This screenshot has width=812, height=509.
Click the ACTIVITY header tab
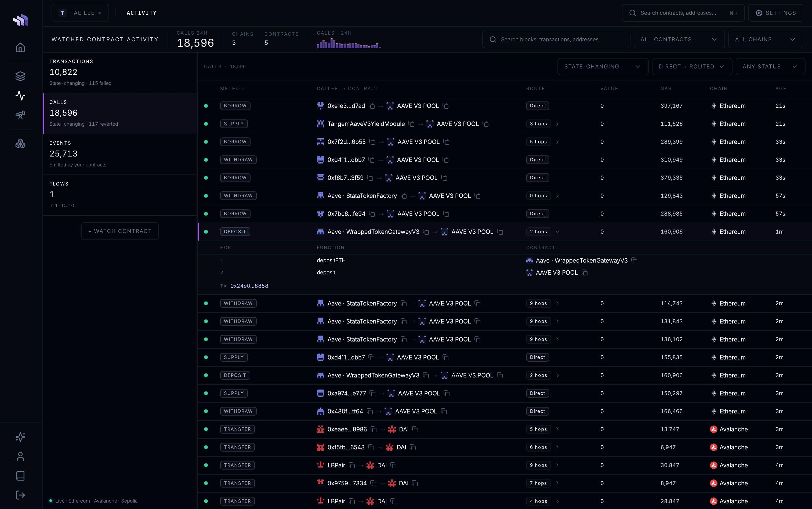(142, 13)
